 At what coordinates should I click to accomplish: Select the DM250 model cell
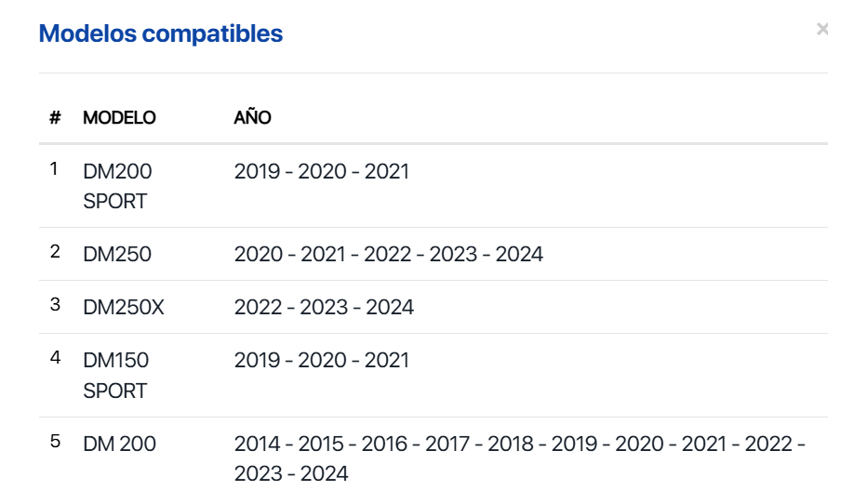117,254
